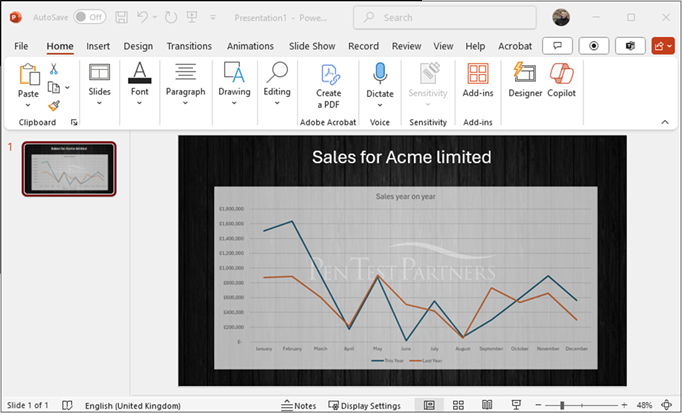Open the Review tab
The width and height of the screenshot is (682, 413).
coord(406,46)
